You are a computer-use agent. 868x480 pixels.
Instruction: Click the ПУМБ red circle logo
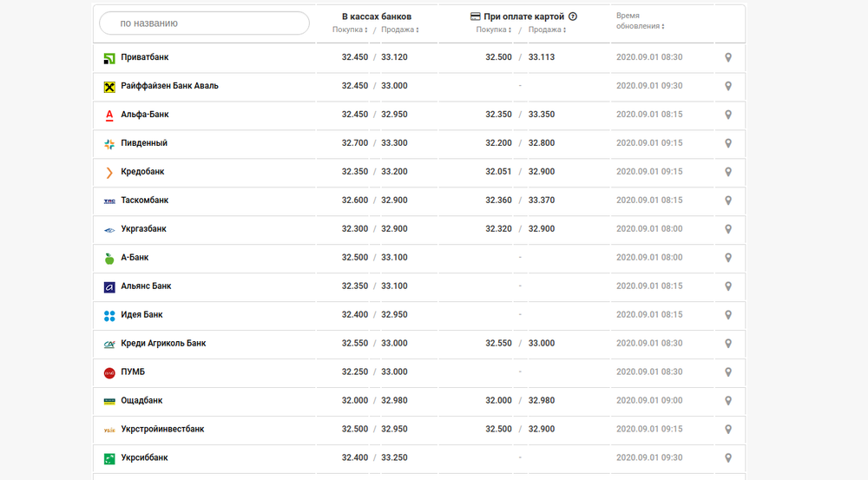[x=109, y=373]
